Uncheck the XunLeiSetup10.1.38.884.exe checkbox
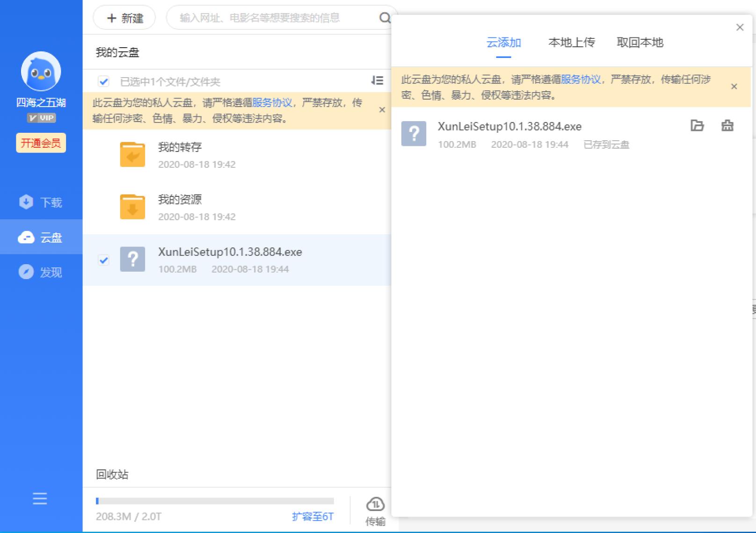Screen dimensions: 756x533 (103, 260)
